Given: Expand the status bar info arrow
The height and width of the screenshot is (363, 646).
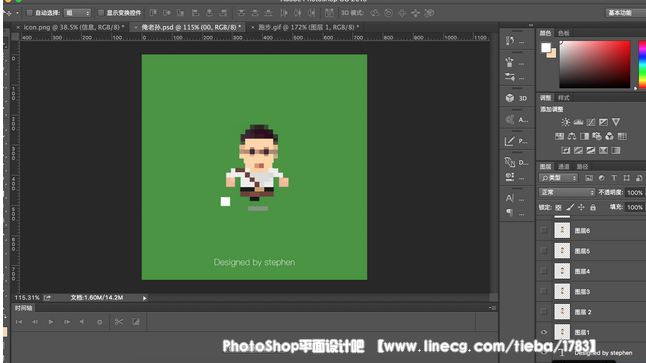Looking at the screenshot, I should click(144, 298).
